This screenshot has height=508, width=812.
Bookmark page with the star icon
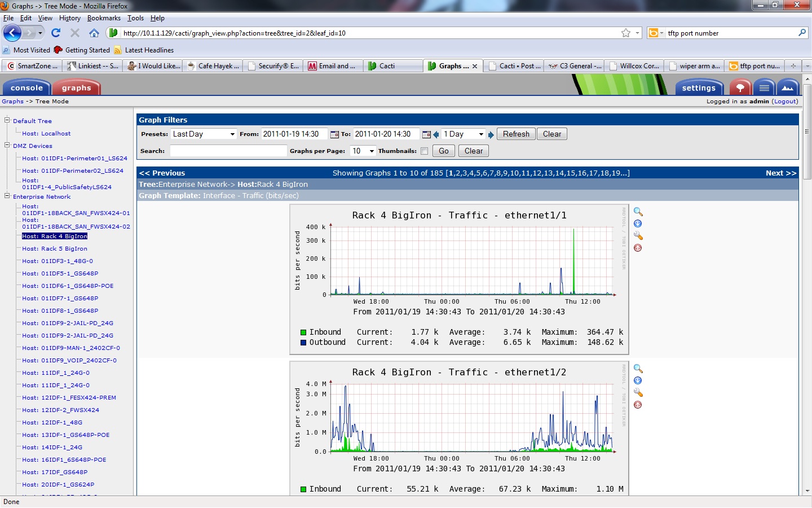click(x=626, y=33)
